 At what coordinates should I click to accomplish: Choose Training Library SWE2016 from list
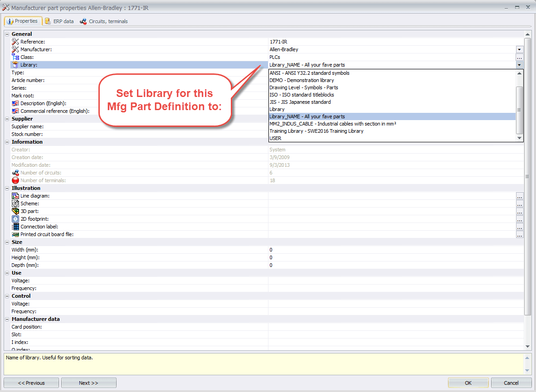[x=316, y=131]
